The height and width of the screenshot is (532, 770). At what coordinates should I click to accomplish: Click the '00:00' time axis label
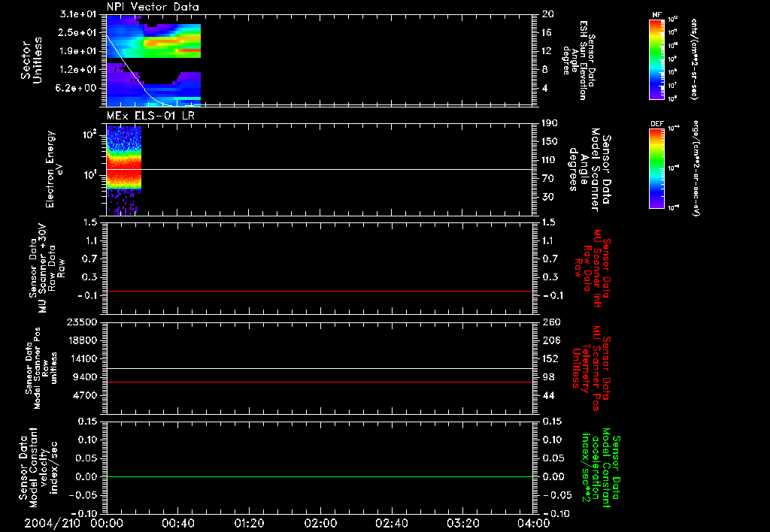tap(107, 523)
